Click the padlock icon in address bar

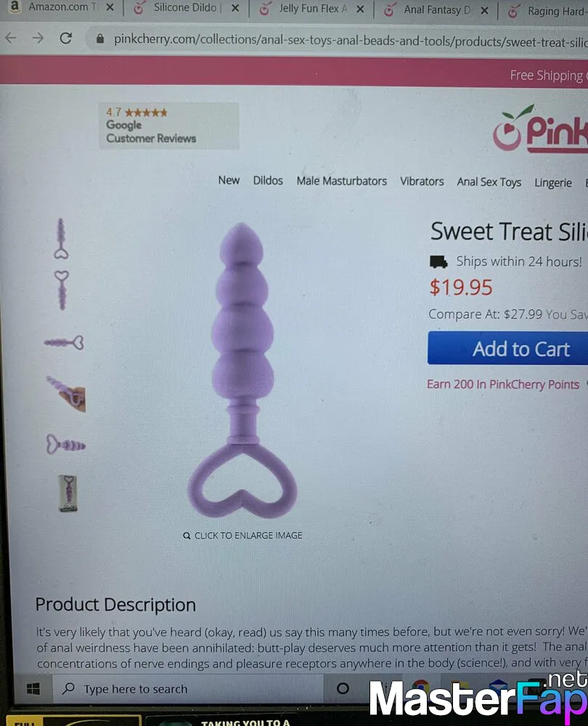pyautogui.click(x=99, y=39)
